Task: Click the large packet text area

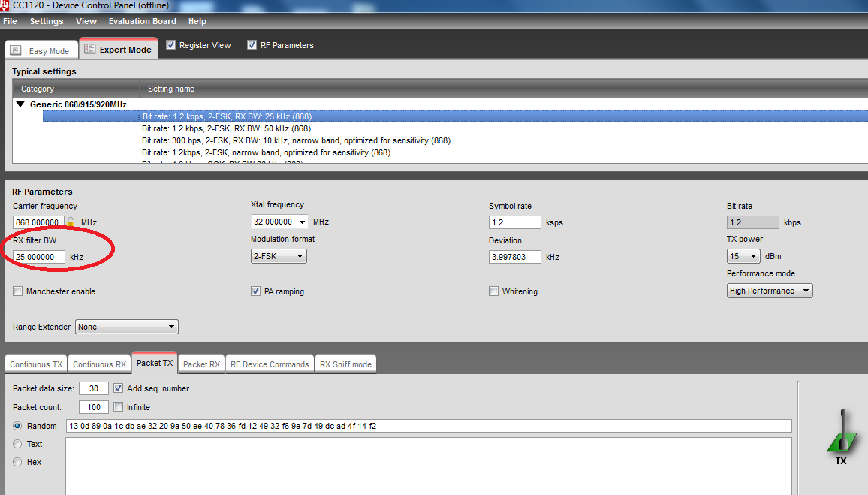Action: (x=429, y=466)
